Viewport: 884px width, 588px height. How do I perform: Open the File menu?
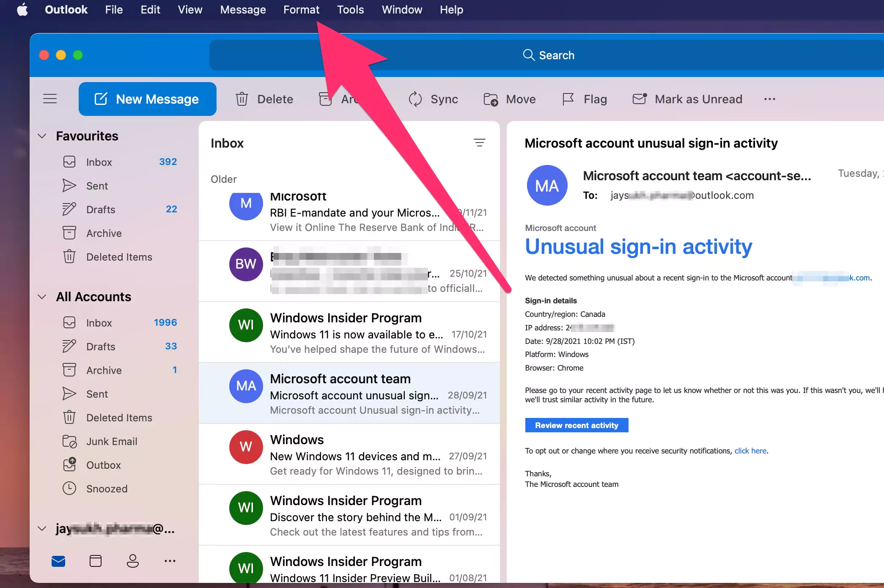(x=114, y=9)
